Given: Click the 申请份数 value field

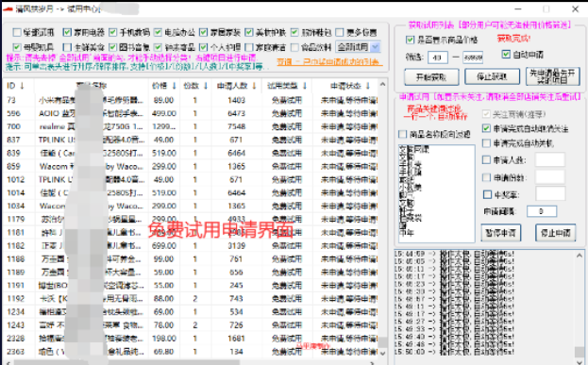Looking at the screenshot, I should 549,177.
